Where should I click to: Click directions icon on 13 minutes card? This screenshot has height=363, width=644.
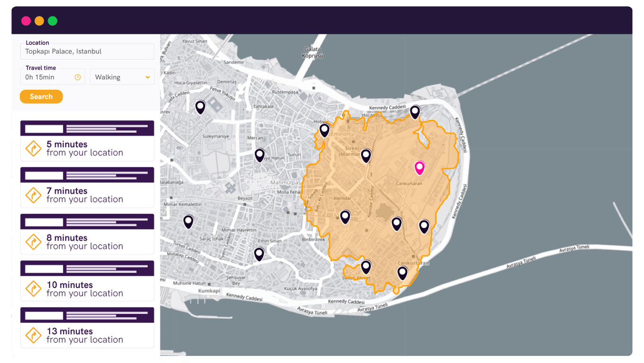point(34,336)
